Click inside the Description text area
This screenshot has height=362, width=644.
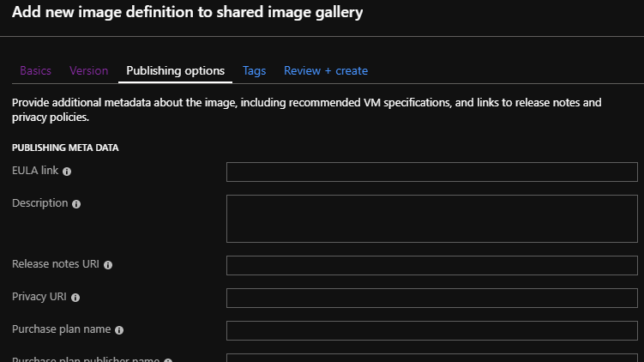(431, 219)
